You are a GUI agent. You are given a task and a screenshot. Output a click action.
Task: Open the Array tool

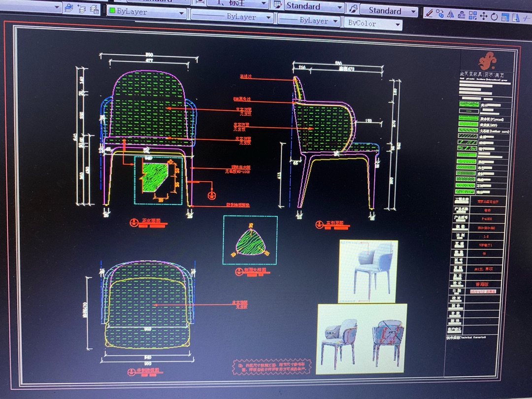[473, 16]
